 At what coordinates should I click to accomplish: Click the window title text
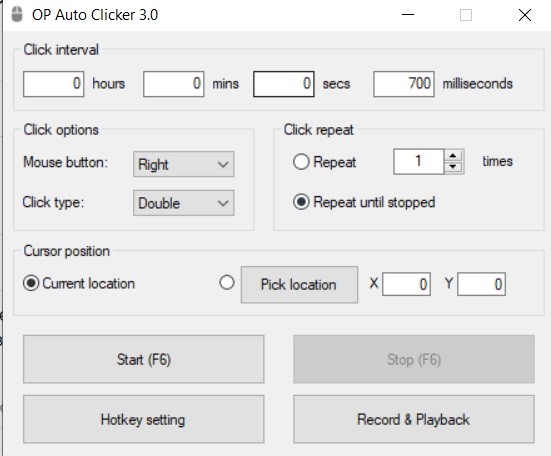(x=95, y=15)
